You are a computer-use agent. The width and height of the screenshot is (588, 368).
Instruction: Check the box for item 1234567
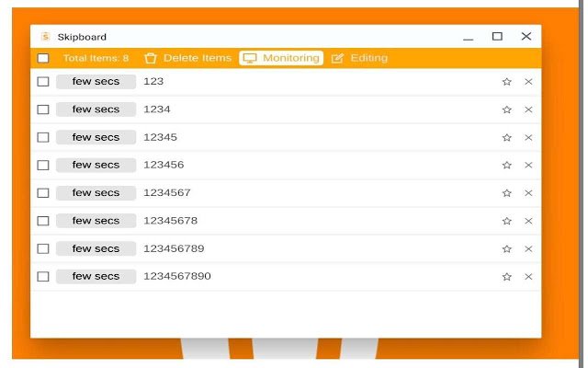(x=43, y=193)
